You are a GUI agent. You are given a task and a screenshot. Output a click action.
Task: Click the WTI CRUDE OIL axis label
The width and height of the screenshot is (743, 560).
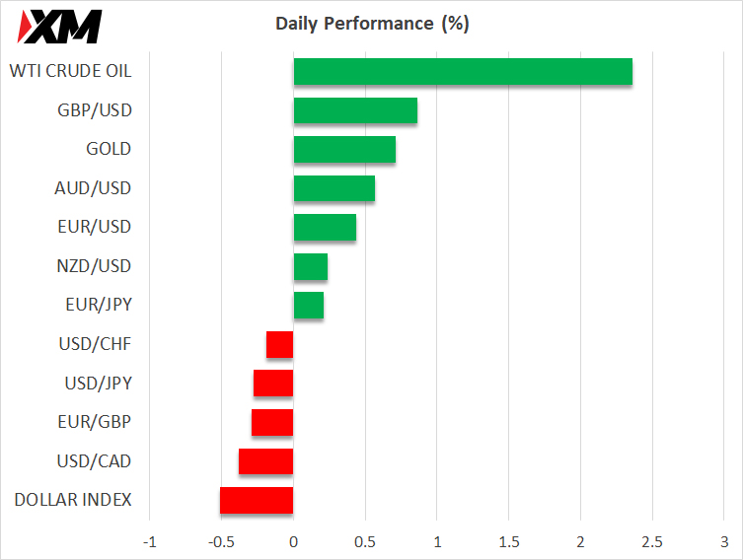[x=70, y=71]
